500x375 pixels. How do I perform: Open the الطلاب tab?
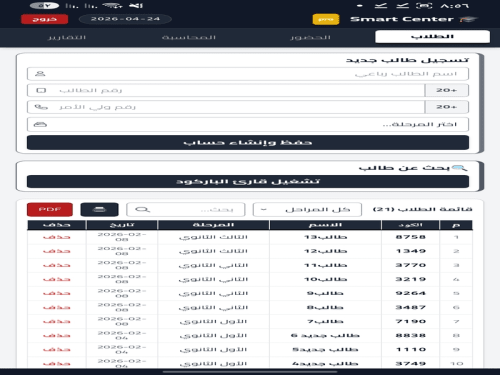432,37
